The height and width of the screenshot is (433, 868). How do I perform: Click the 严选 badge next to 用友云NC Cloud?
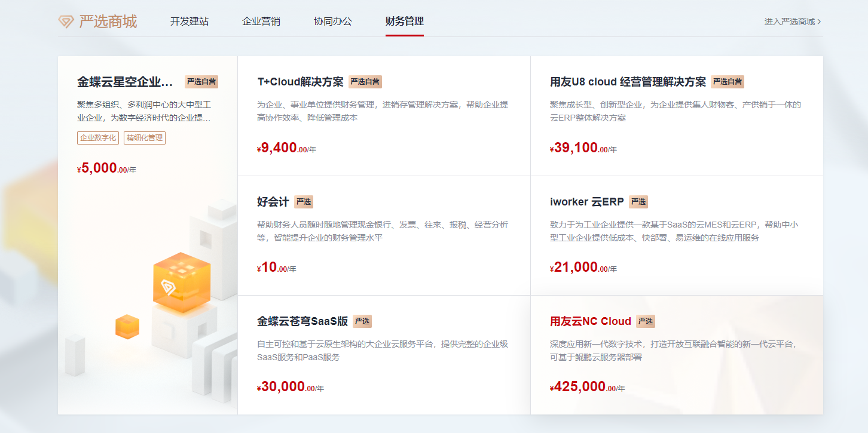pyautogui.click(x=646, y=321)
